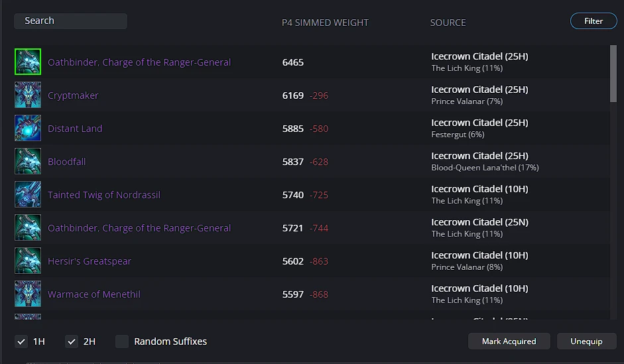Toggle the 2H weapons checkbox

tap(72, 341)
